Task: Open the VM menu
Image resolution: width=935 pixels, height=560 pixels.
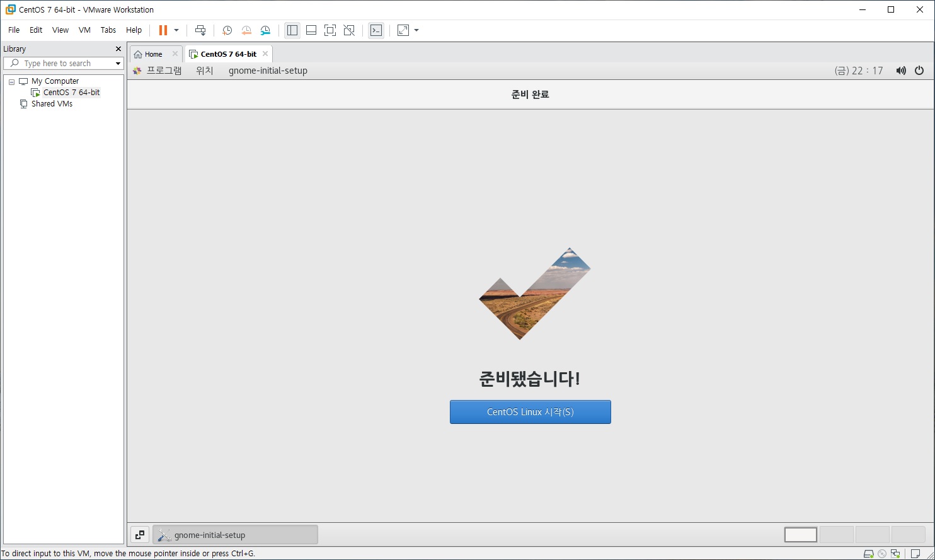Action: (x=84, y=30)
